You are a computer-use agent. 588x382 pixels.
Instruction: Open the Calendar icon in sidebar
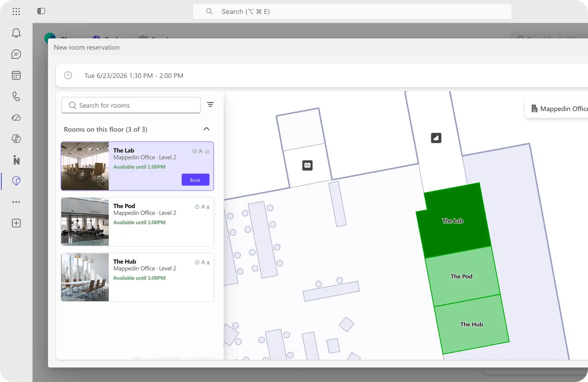(16, 75)
